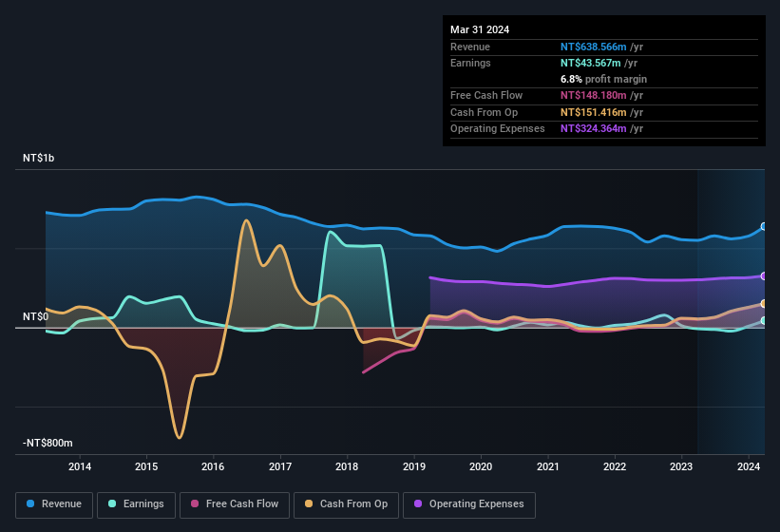The image size is (780, 532).
Task: Click the NT$638.566m revenue value
Action: (593, 47)
